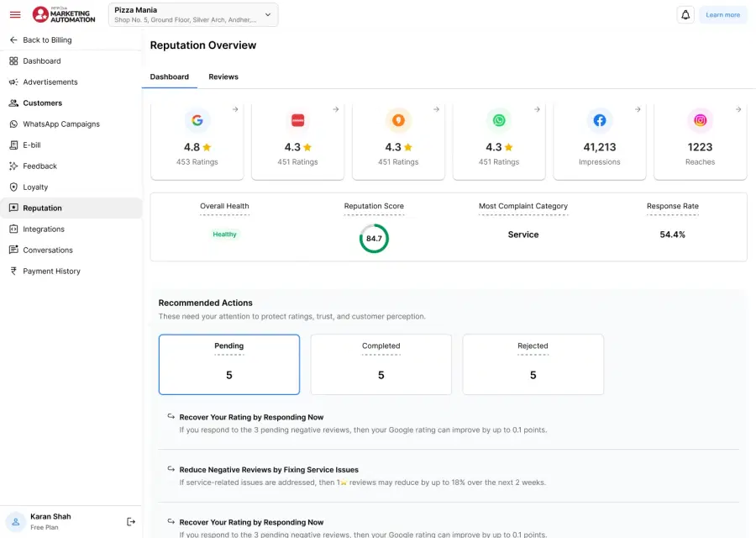Click the logout icon beside Karan Shah
Image resolution: width=756 pixels, height=538 pixels.
click(x=131, y=521)
